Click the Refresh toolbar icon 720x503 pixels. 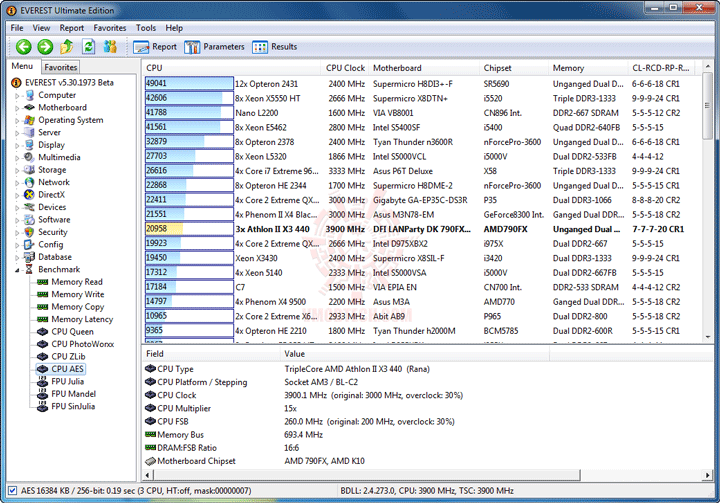(88, 46)
